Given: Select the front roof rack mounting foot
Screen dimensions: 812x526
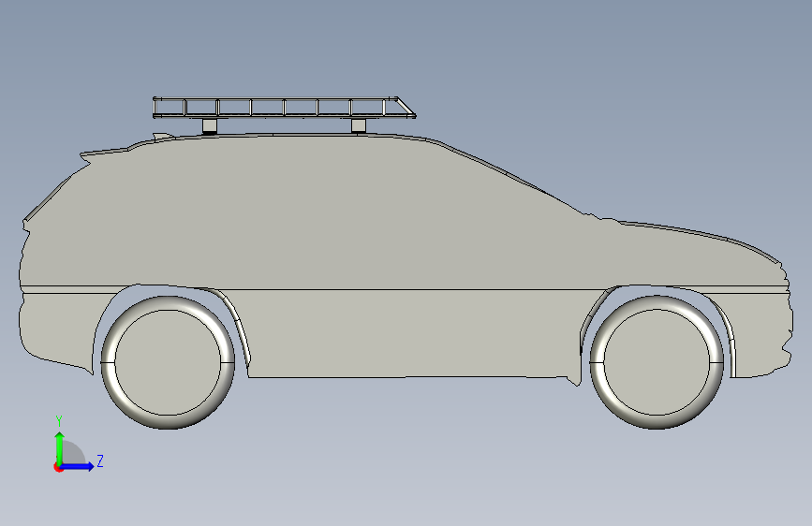Looking at the screenshot, I should click(x=359, y=125).
